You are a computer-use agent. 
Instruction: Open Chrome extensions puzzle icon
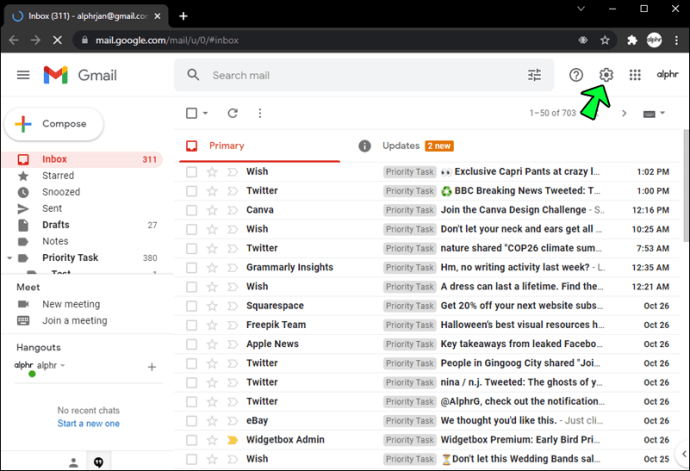(x=632, y=40)
